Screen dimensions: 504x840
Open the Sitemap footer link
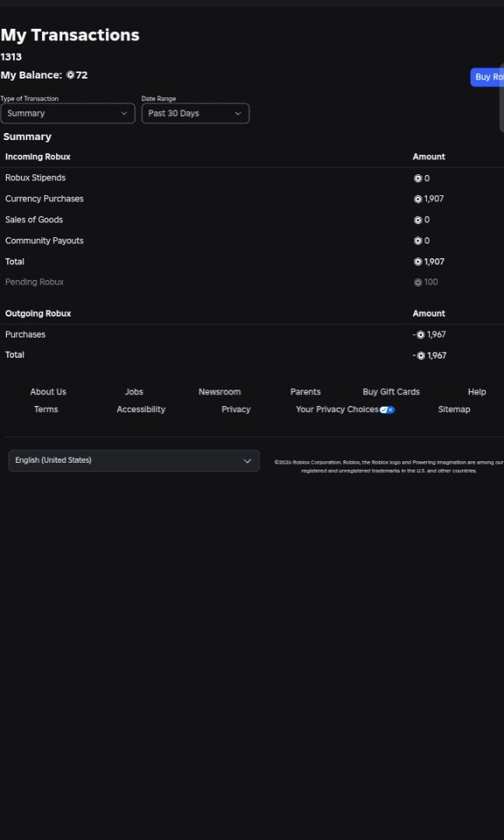[x=454, y=409]
